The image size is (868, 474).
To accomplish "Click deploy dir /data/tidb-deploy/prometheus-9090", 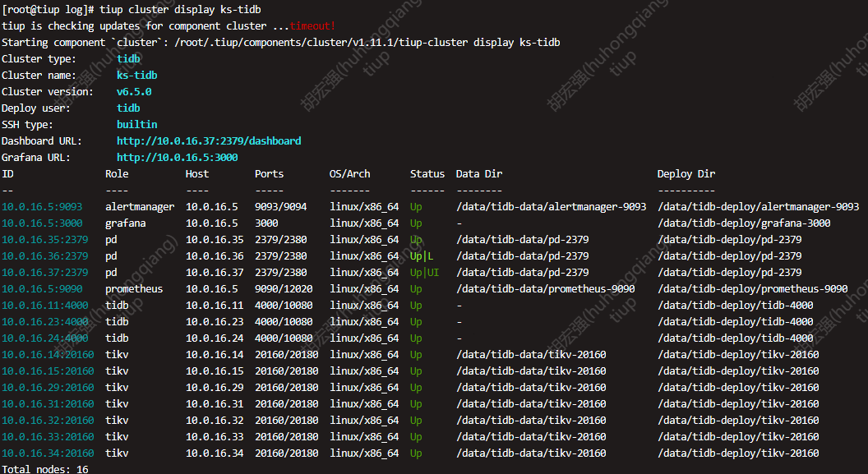I will (x=753, y=289).
